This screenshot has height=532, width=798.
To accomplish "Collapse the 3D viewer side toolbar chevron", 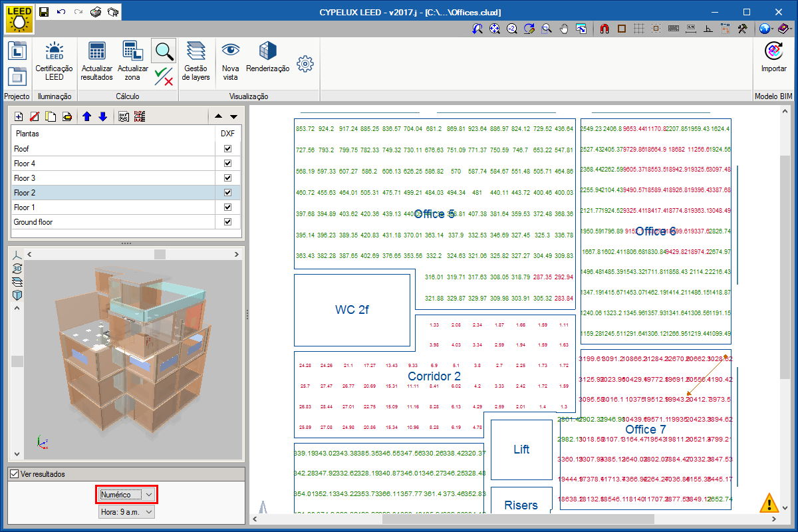I will [18, 308].
